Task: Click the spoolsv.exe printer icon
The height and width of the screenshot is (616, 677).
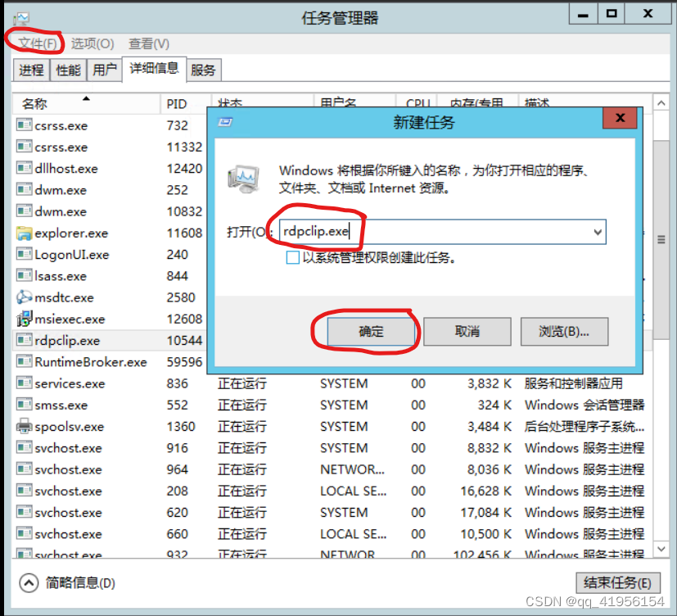Action: tap(25, 426)
